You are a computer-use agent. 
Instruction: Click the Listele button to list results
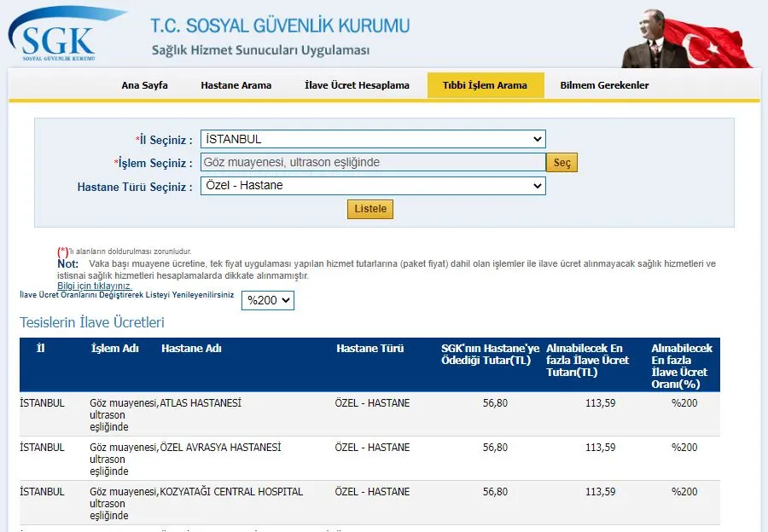tap(369, 209)
